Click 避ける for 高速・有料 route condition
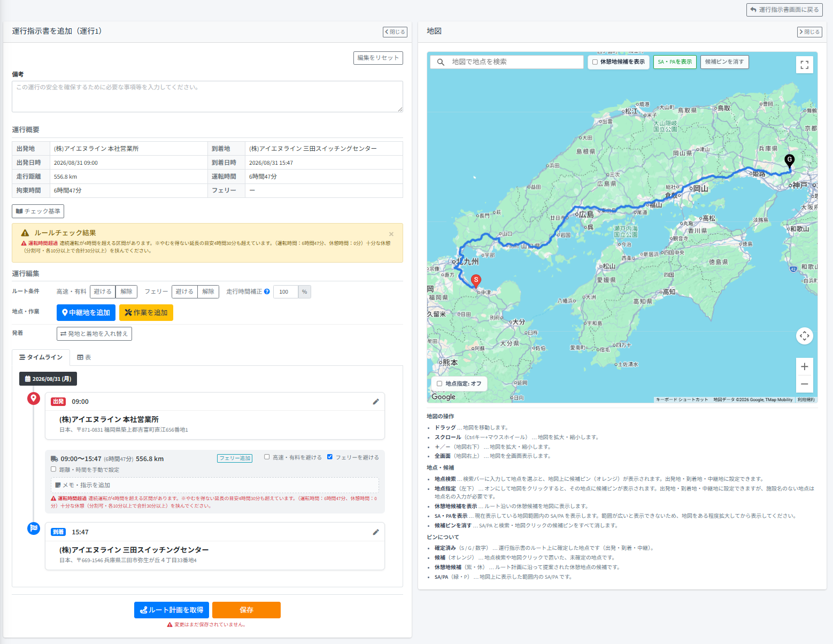Image resolution: width=833 pixels, height=644 pixels. [103, 292]
